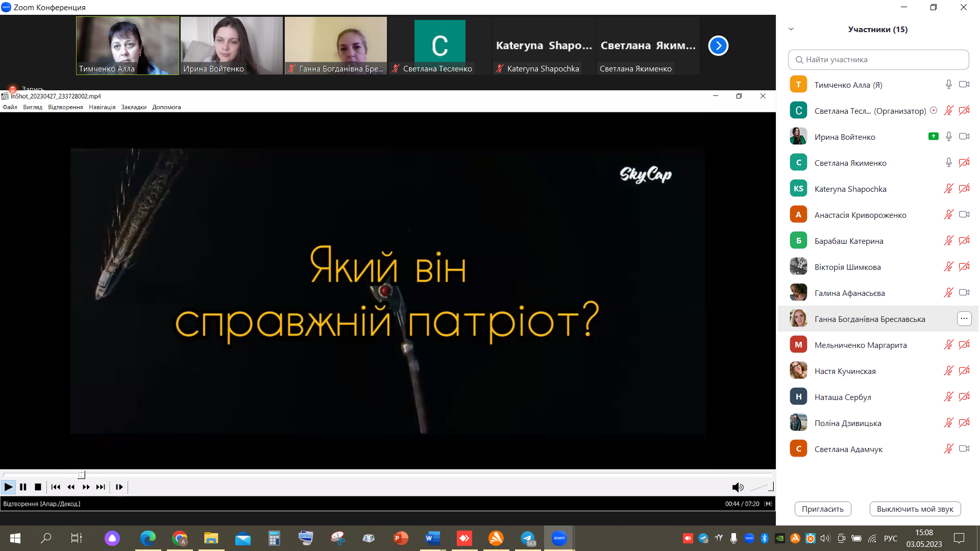Open the Закладки menu

click(134, 107)
